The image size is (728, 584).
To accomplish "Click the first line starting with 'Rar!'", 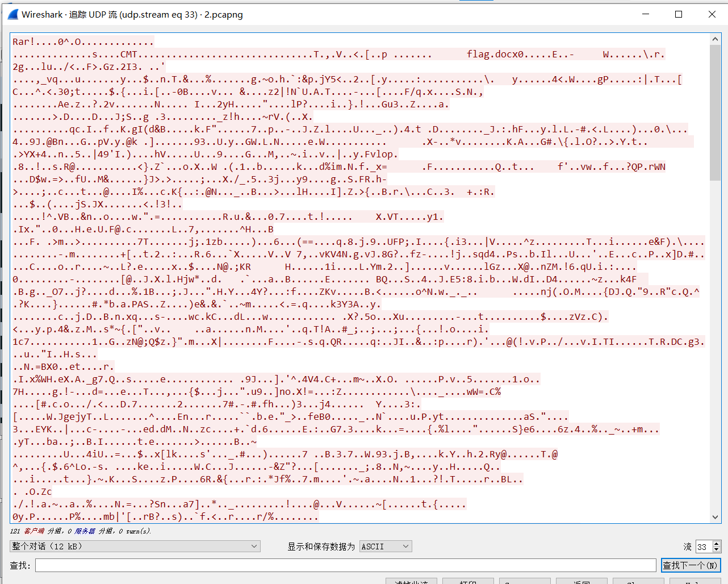I will [83, 42].
